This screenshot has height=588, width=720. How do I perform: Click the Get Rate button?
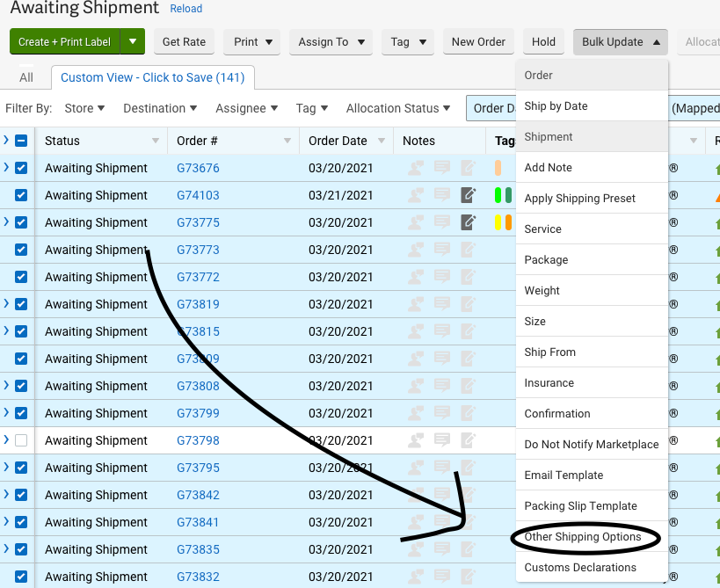[x=184, y=41]
